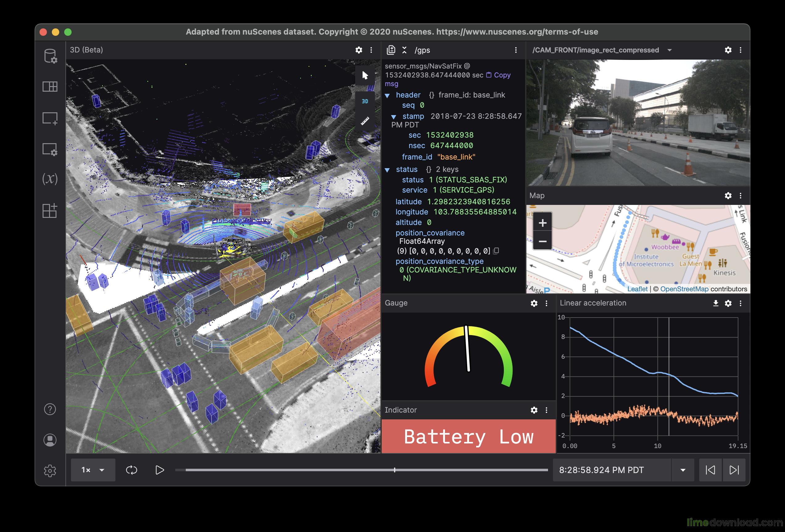Viewport: 785px width, 532px height.
Task: Open the layouts icon in sidebar
Action: coord(50,87)
